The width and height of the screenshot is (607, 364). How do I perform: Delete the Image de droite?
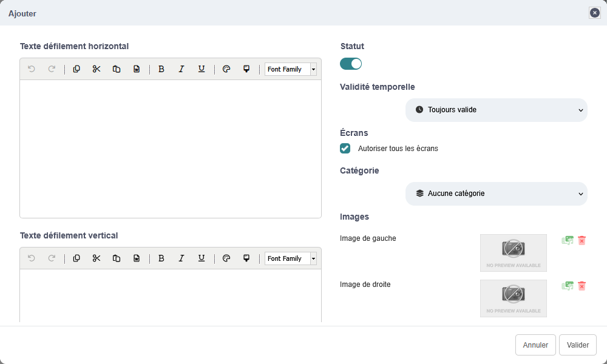click(582, 286)
